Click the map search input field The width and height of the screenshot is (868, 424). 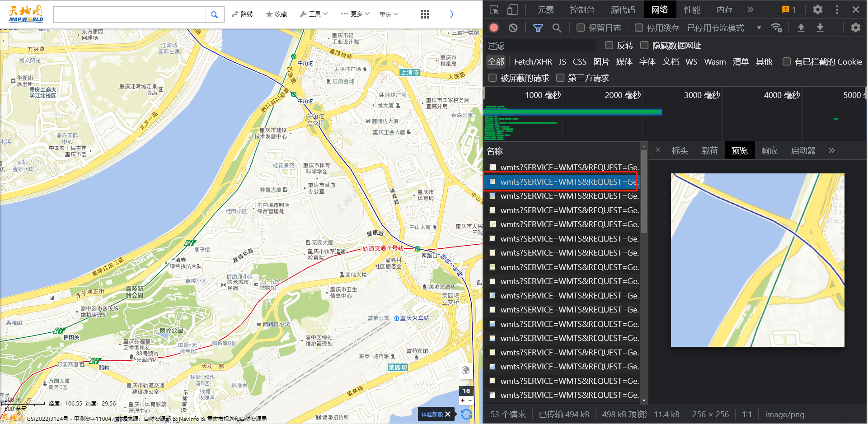129,14
